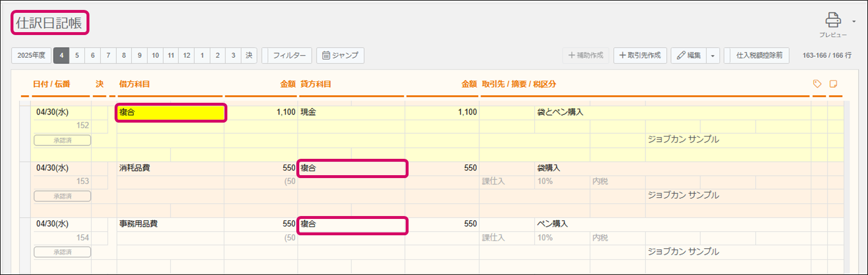Screen dimensions: 868x275
Task: Click the sticky note icon in the table header
Action: [834, 84]
